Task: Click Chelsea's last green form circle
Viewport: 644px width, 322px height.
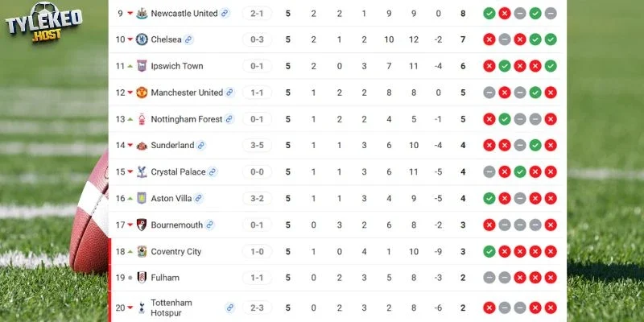Action: (551, 39)
